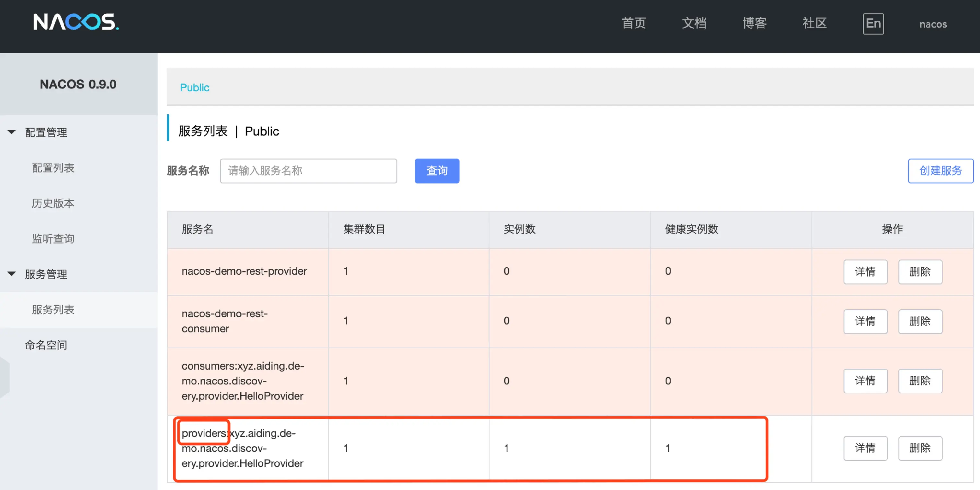Open 详情 for nacos-demo-rest-consumer
The width and height of the screenshot is (980, 490).
(x=865, y=321)
